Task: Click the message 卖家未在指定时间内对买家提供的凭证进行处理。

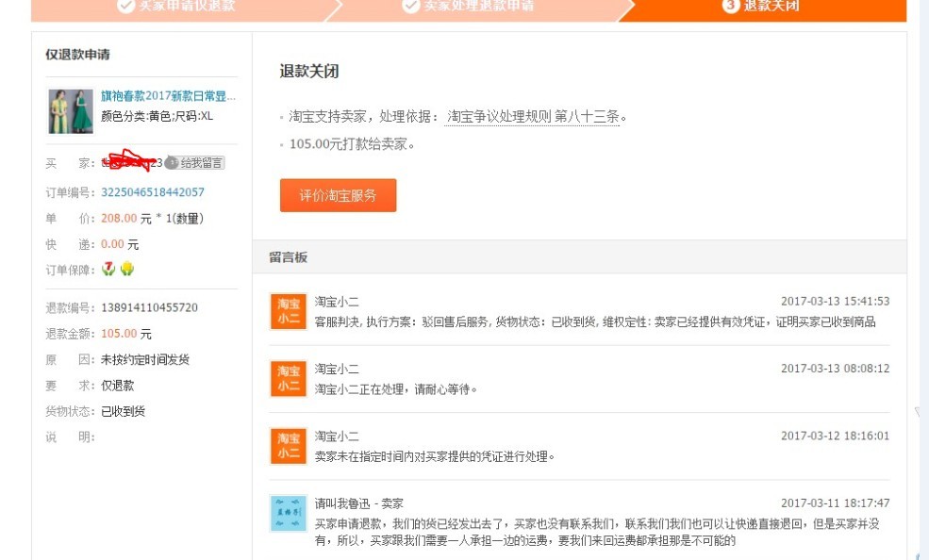Action: point(434,457)
